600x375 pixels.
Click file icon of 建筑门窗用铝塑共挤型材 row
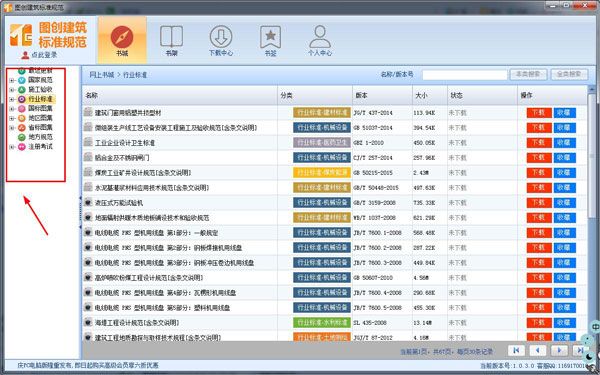88,112
